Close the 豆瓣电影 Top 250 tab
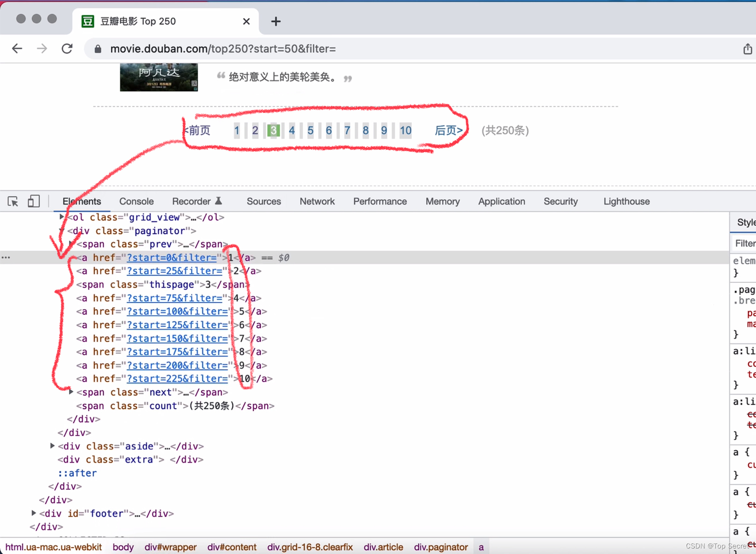The height and width of the screenshot is (554, 756). click(246, 21)
